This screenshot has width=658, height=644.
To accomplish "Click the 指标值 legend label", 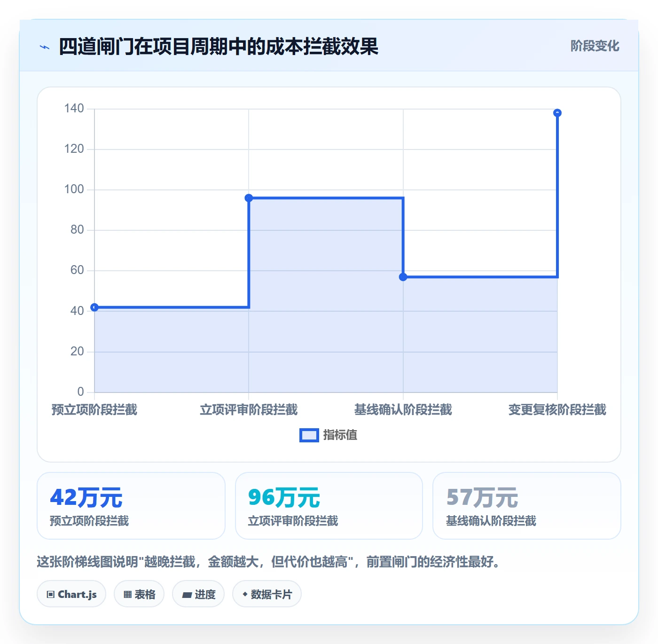I will coord(340,435).
